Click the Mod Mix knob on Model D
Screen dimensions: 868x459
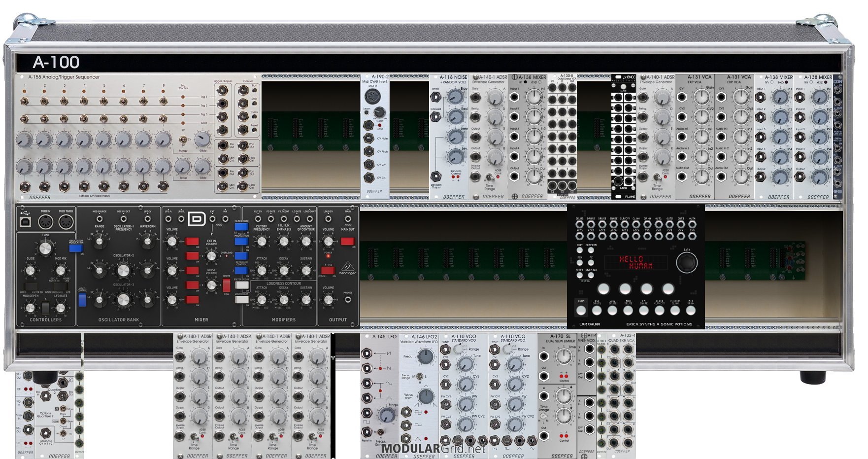tap(60, 270)
